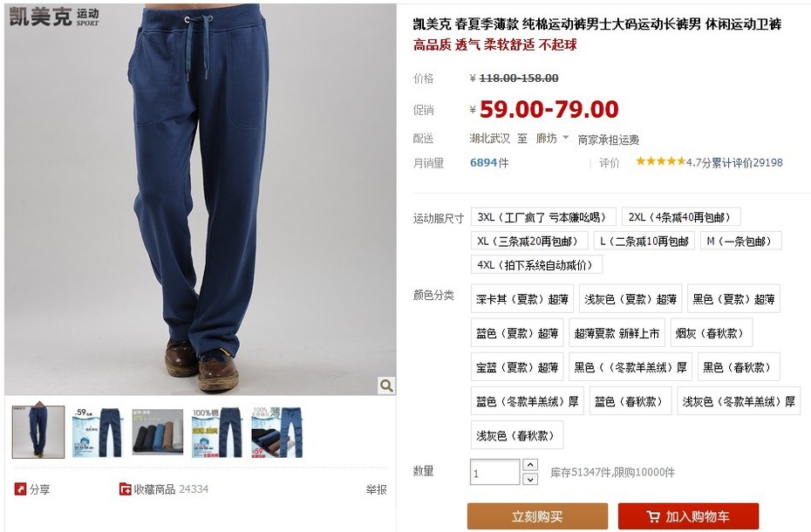Increase quantity with the up arrow
Screen dimensions: 811x532
coord(530,465)
